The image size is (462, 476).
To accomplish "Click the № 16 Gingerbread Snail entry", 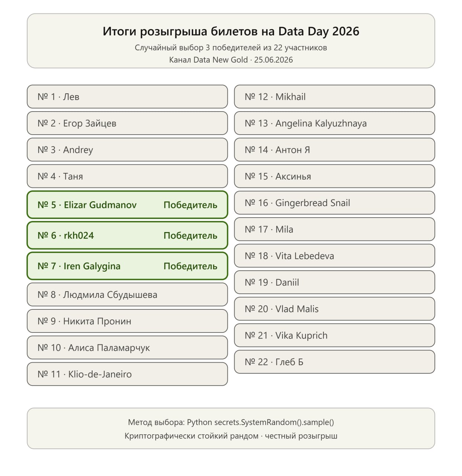I will click(x=335, y=203).
